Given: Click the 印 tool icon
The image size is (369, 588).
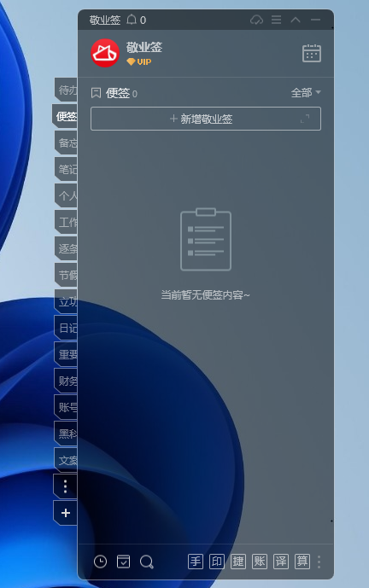Looking at the screenshot, I should (x=217, y=562).
